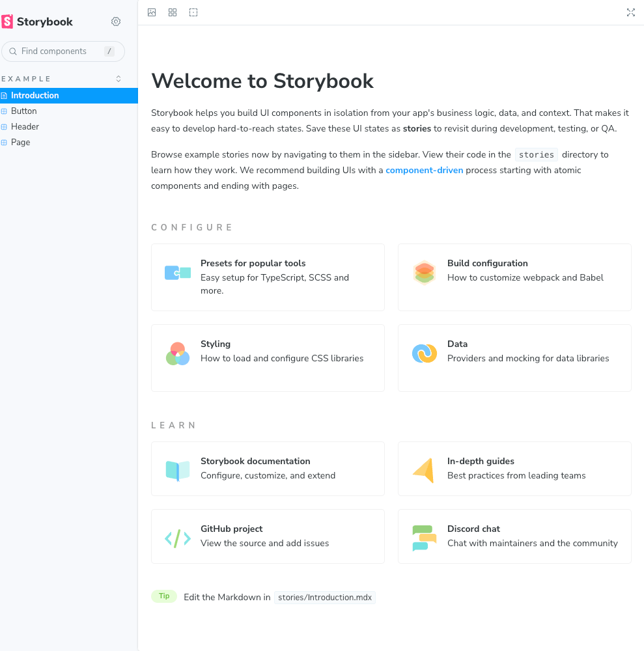Click the Header component icon
Screen dimensions: 644x651
4,127
